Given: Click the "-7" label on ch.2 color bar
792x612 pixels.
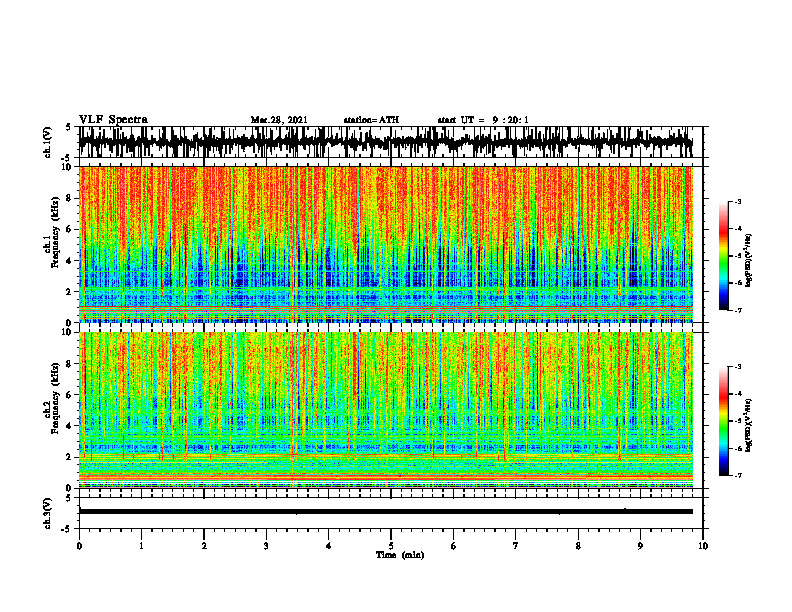Looking at the screenshot, I should tap(737, 475).
